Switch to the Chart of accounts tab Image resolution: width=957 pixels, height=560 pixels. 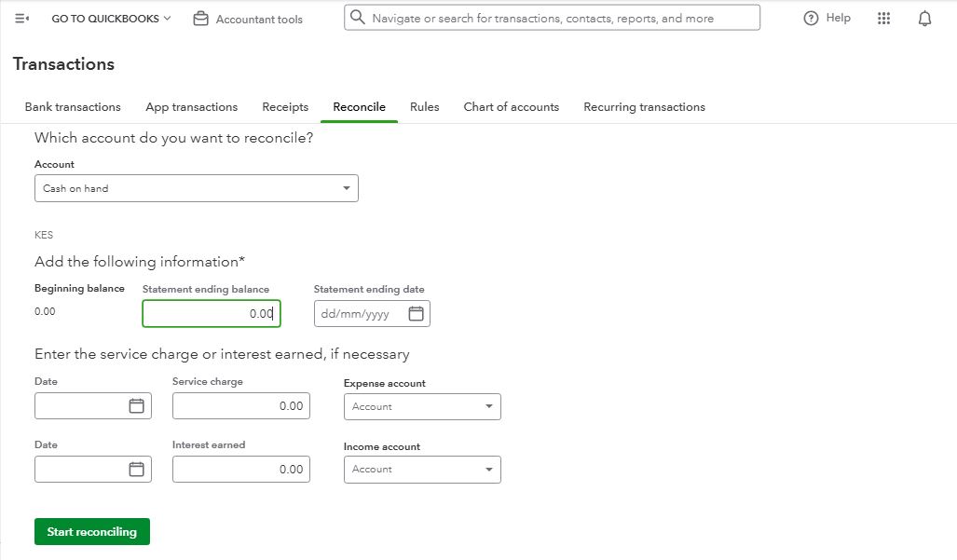coord(511,107)
